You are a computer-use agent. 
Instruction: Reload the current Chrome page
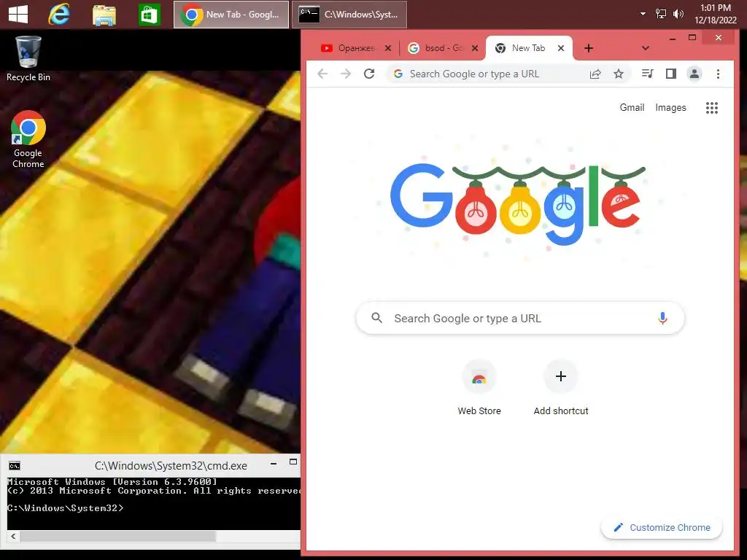pyautogui.click(x=369, y=74)
